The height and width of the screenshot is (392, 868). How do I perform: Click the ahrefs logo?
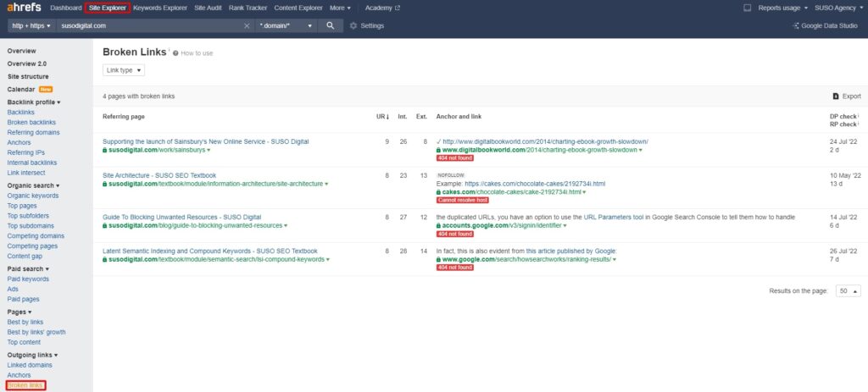pyautogui.click(x=24, y=8)
